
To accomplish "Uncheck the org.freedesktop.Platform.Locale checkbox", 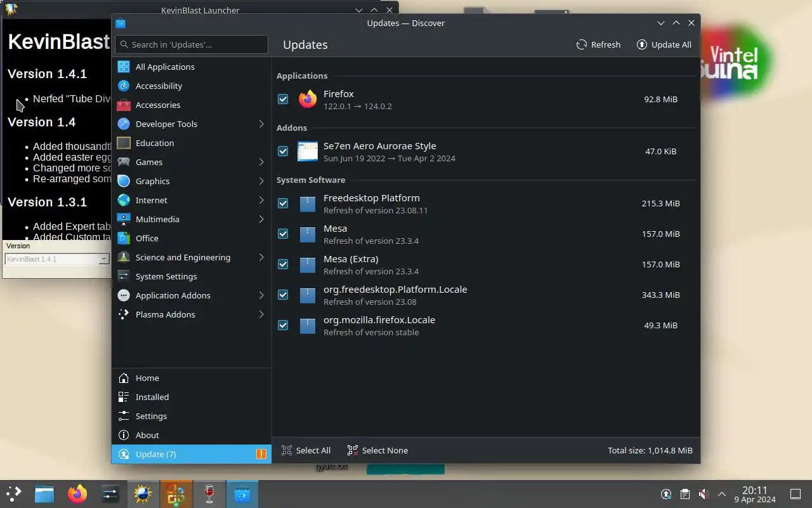I will (283, 295).
